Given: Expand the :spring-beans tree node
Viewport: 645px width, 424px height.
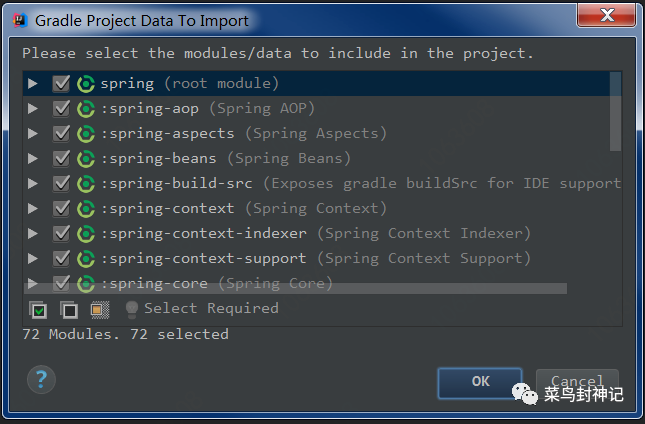Looking at the screenshot, I should tap(32, 159).
